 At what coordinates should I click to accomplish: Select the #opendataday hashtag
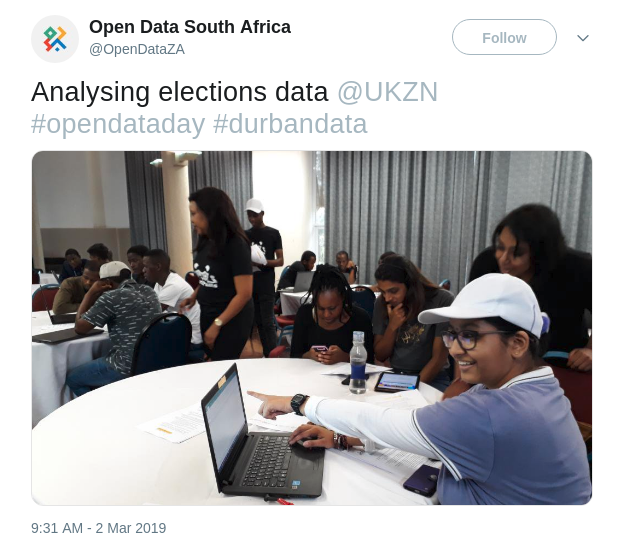118,124
